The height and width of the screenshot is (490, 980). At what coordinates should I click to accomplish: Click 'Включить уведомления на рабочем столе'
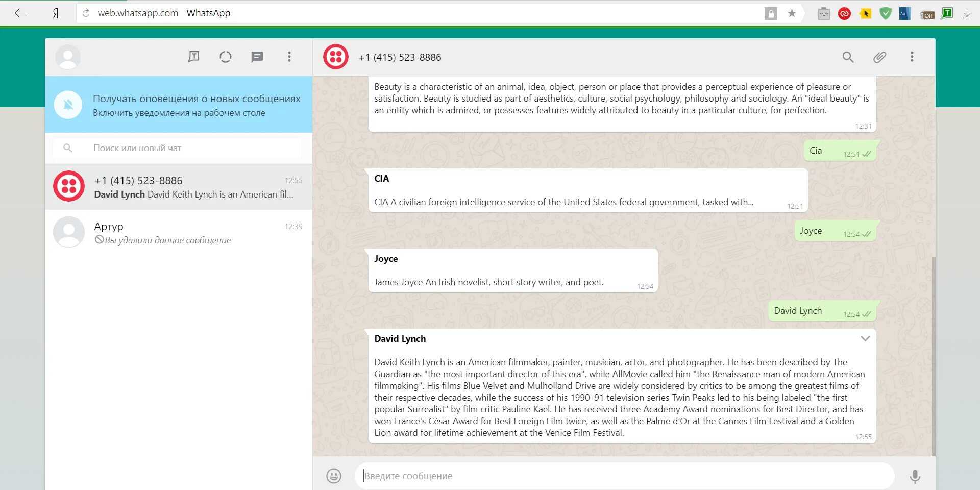pyautogui.click(x=179, y=113)
